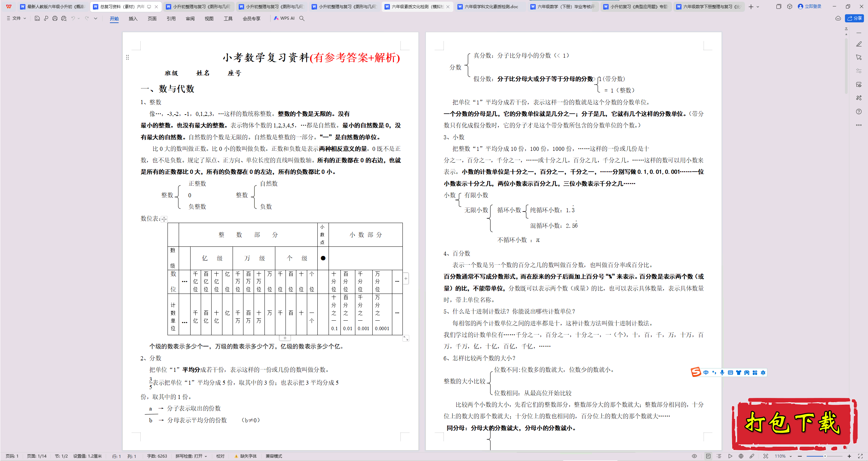Redo the last action
Screen dimensions: 868x461
[x=87, y=19]
